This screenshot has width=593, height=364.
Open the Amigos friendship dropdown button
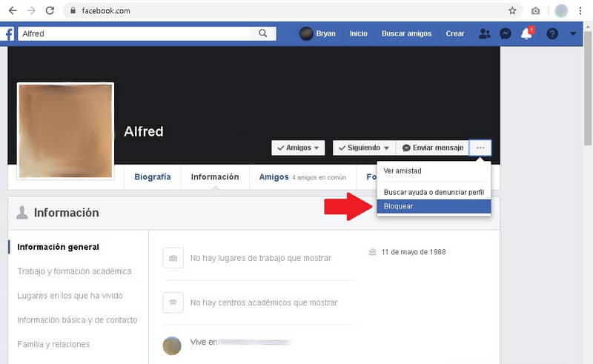298,148
